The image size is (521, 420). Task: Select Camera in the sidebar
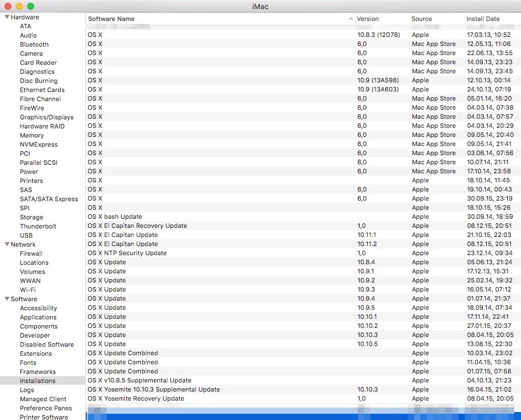point(31,53)
